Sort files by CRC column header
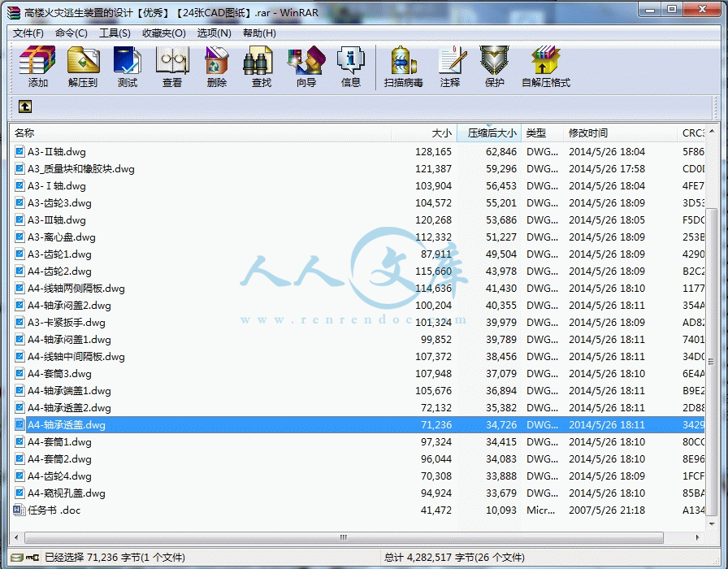Viewport: 728px width, 569px height. coord(691,133)
